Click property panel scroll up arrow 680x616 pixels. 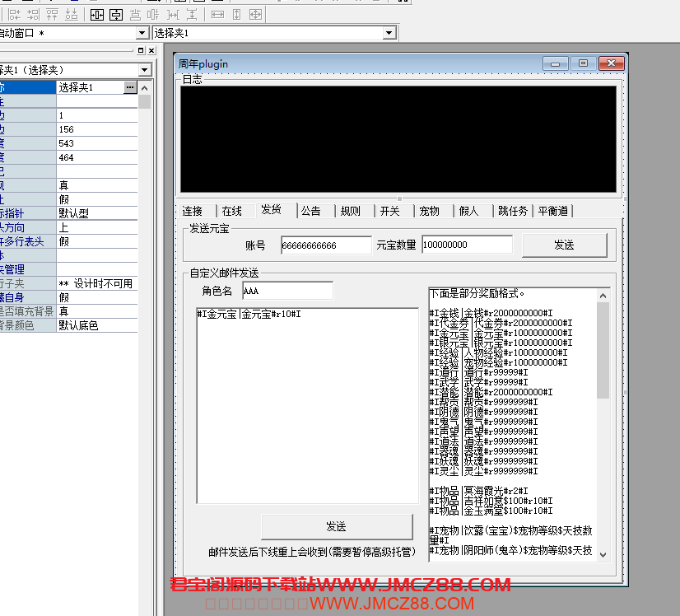(x=145, y=88)
